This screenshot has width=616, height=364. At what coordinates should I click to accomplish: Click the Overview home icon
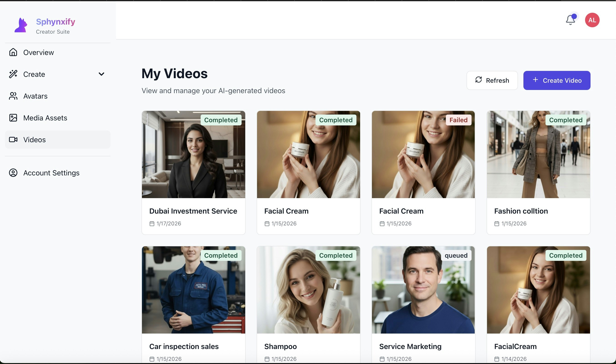[x=13, y=52]
